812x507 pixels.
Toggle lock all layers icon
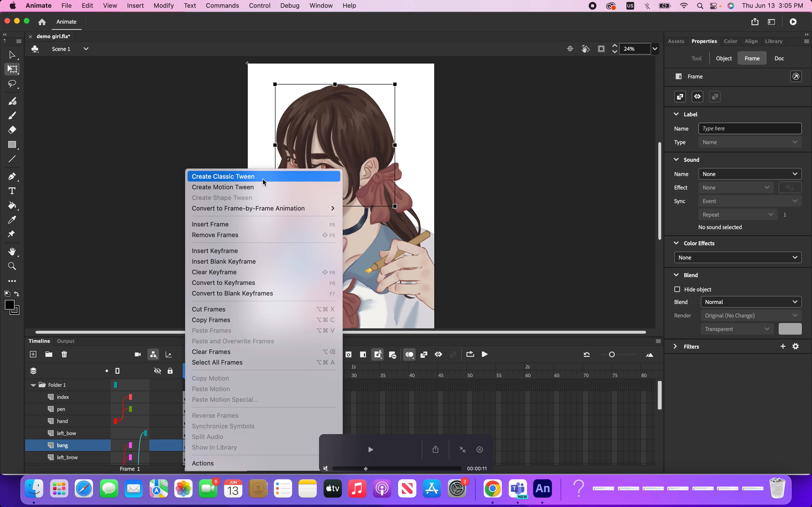pyautogui.click(x=170, y=371)
